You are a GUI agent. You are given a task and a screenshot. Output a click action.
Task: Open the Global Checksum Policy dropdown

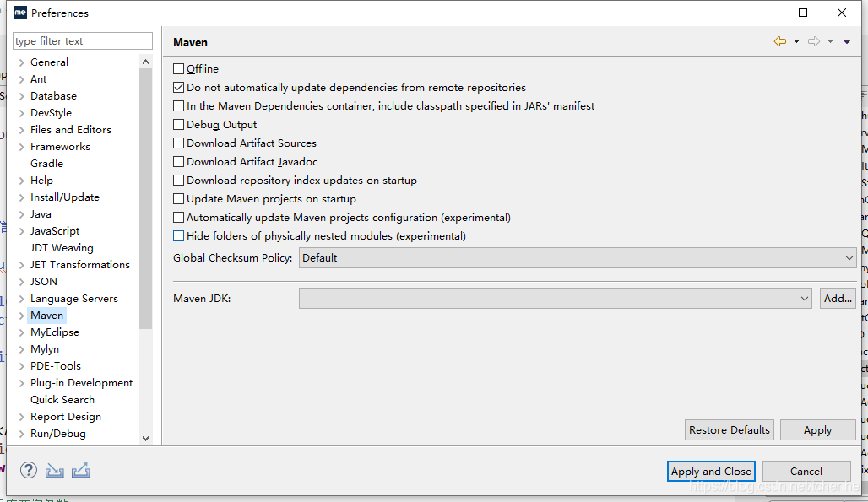578,257
